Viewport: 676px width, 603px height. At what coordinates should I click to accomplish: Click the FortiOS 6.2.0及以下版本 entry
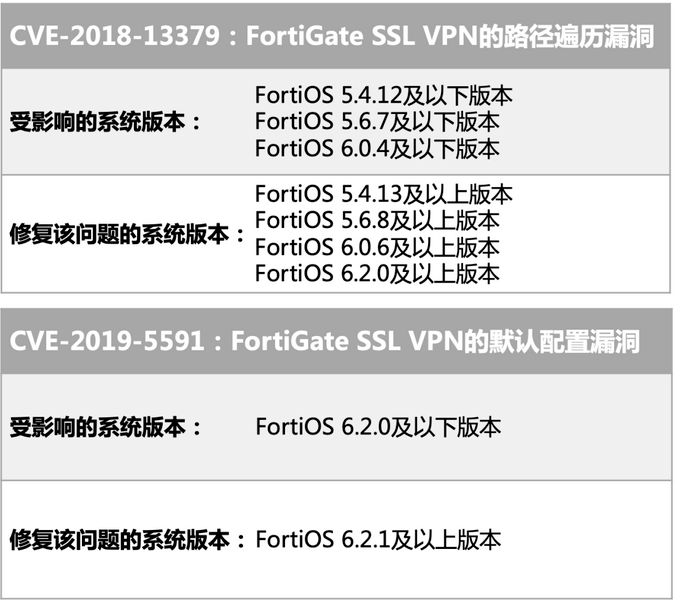[377, 427]
